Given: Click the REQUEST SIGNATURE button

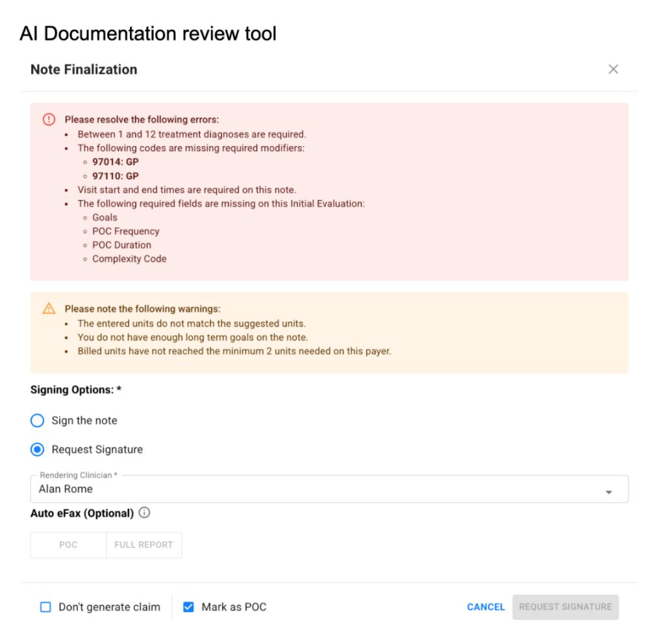Looking at the screenshot, I should pos(565,607).
